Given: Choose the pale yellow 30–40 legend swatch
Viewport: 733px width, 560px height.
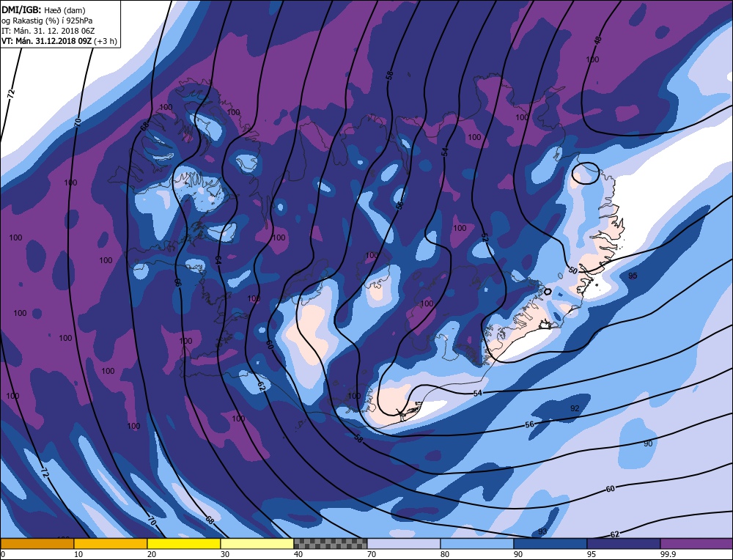Looking at the screenshot, I should coord(257,543).
